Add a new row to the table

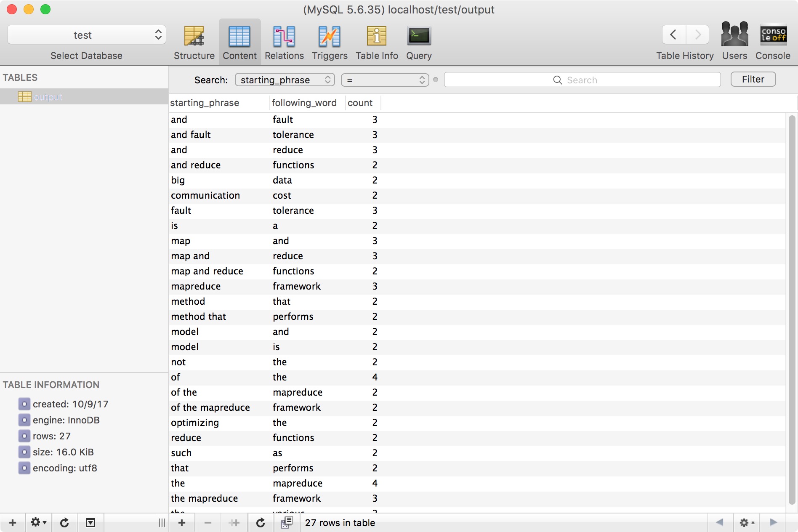point(182,523)
